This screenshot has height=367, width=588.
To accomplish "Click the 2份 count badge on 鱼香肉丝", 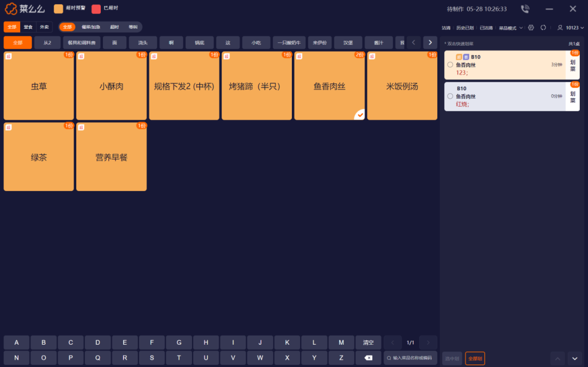I will [359, 55].
